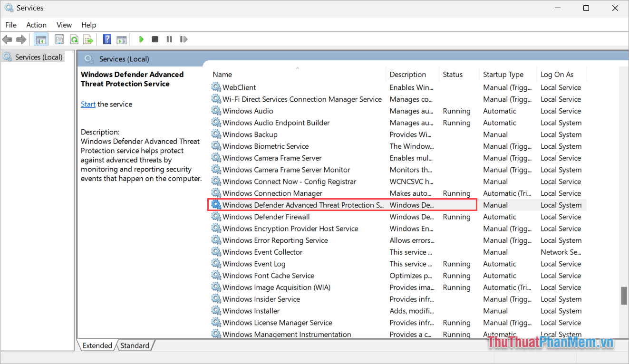Switch to the Extended tab
629x364 pixels.
pos(97,345)
